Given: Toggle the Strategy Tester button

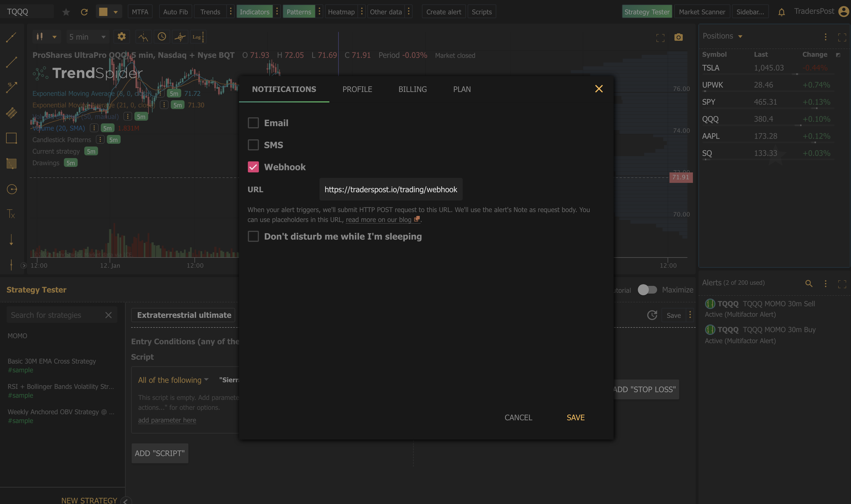Looking at the screenshot, I should [x=647, y=12].
